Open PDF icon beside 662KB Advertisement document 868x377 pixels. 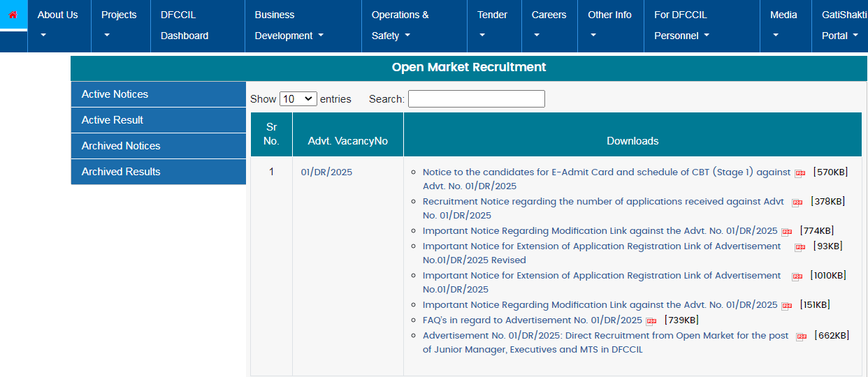coord(802,337)
